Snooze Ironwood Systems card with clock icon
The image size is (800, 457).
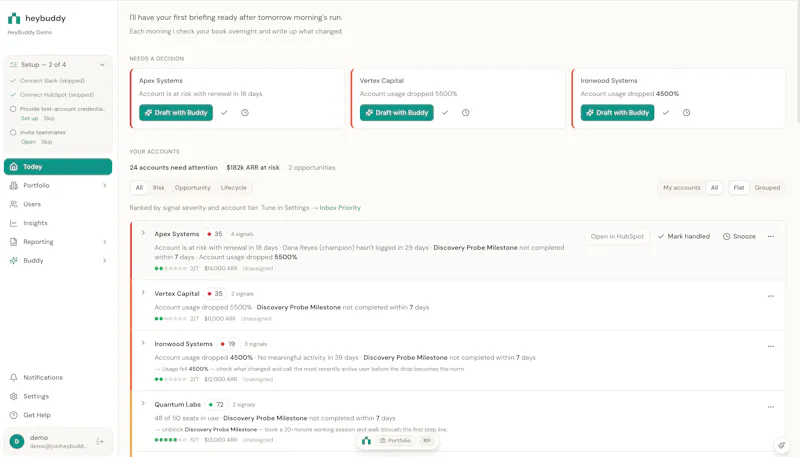coord(687,113)
